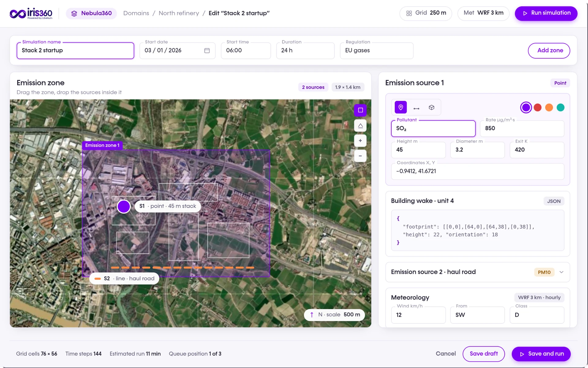
Task: Click the Simulation name field
Action: pyautogui.click(x=75, y=51)
